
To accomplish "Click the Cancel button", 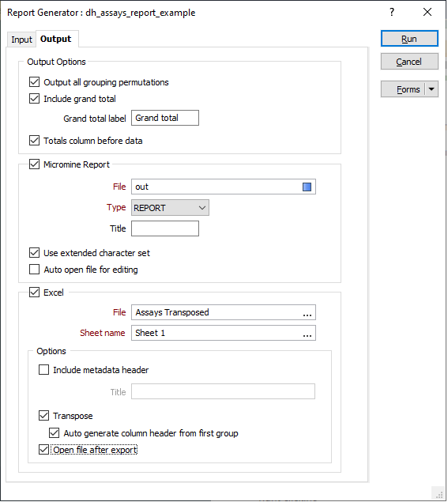I will pyautogui.click(x=409, y=62).
